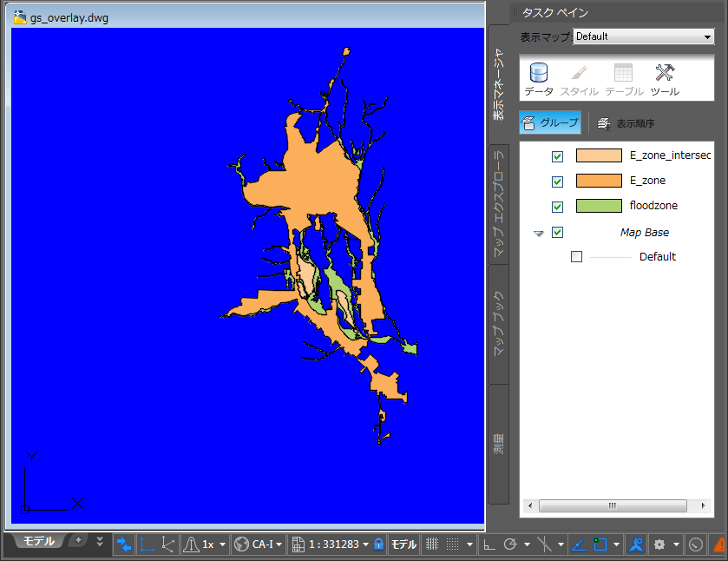Toggle E_zone layer visibility checkbox

(x=557, y=181)
